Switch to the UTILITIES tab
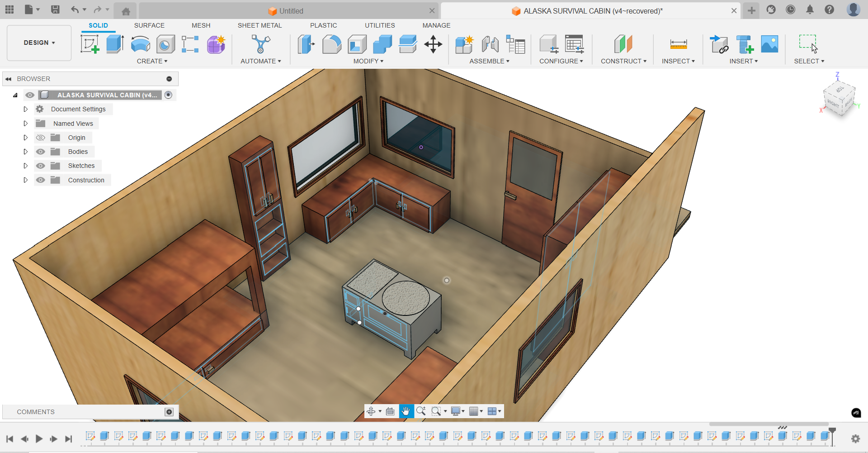Image resolution: width=868 pixels, height=453 pixels. (x=380, y=25)
